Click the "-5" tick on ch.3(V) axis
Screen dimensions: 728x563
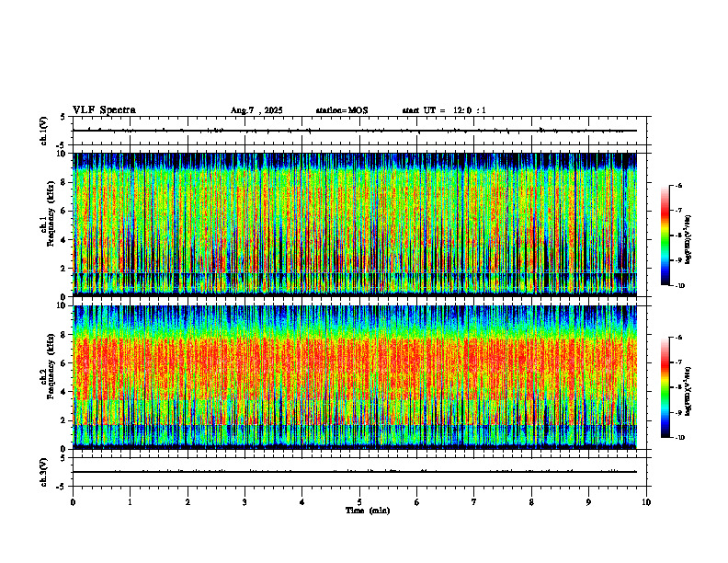(x=61, y=487)
